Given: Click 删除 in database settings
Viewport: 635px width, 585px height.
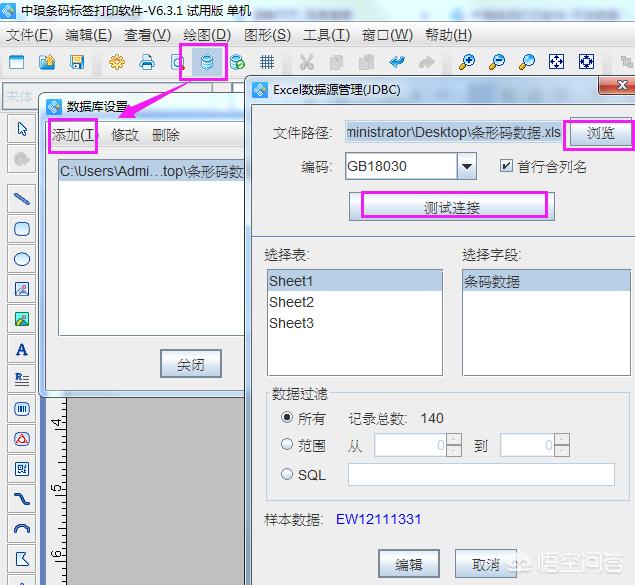Looking at the screenshot, I should pos(166,135).
